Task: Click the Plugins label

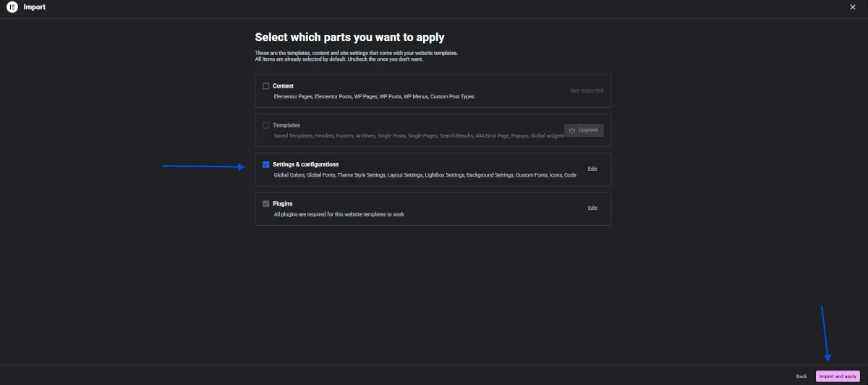Action: [283, 203]
